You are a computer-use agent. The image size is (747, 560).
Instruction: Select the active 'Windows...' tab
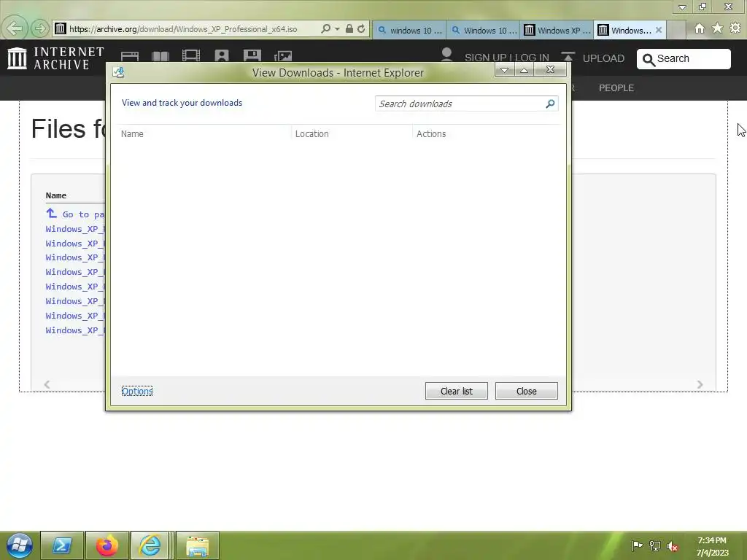624,30
